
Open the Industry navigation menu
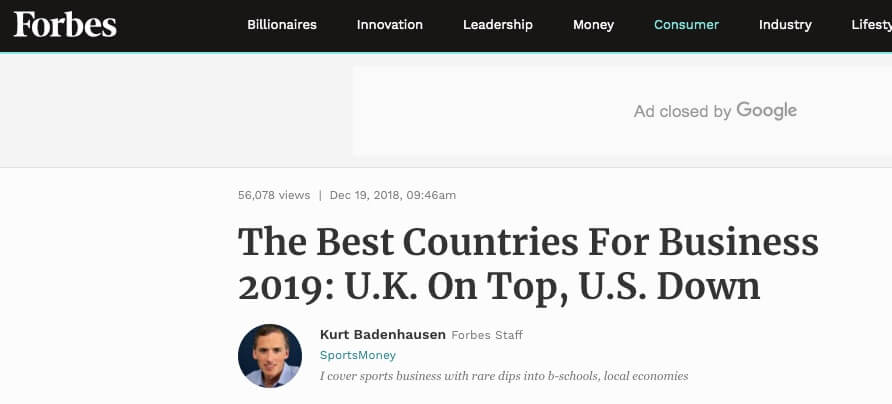click(x=785, y=25)
